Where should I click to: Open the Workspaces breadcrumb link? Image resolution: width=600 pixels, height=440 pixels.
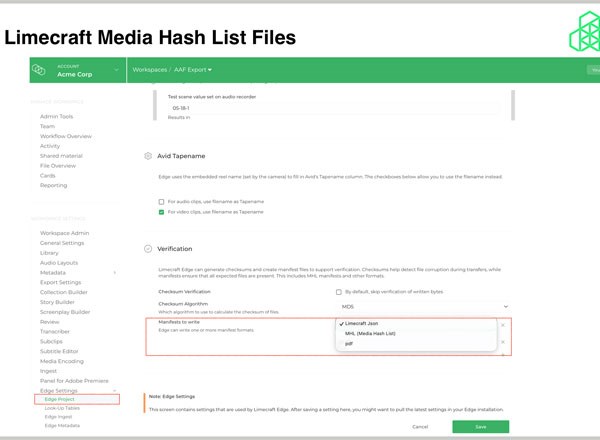[x=150, y=70]
